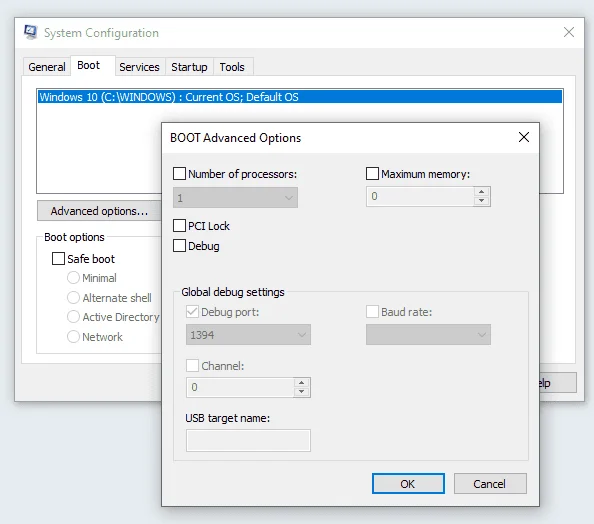Image resolution: width=594 pixels, height=524 pixels.
Task: Toggle the Baud rate checkbox
Action: point(372,312)
